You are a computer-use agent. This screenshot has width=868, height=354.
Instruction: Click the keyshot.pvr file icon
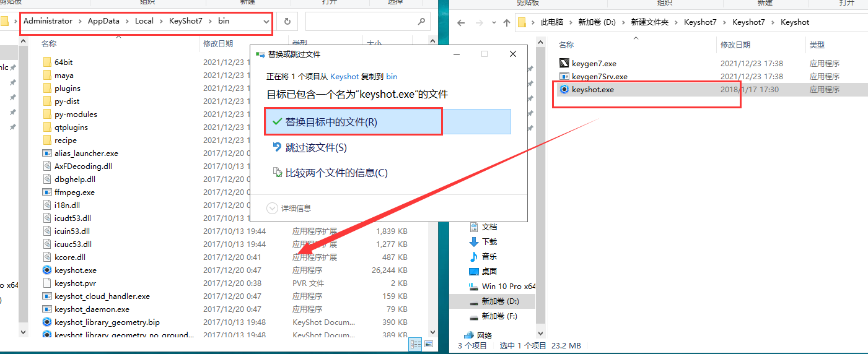[47, 283]
